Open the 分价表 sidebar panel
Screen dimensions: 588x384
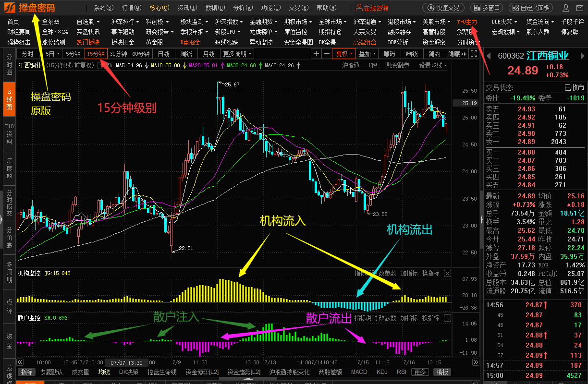tap(9, 238)
